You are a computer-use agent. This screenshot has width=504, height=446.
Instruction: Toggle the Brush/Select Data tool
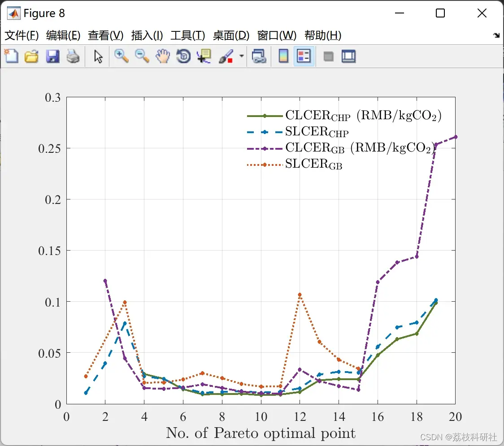226,56
